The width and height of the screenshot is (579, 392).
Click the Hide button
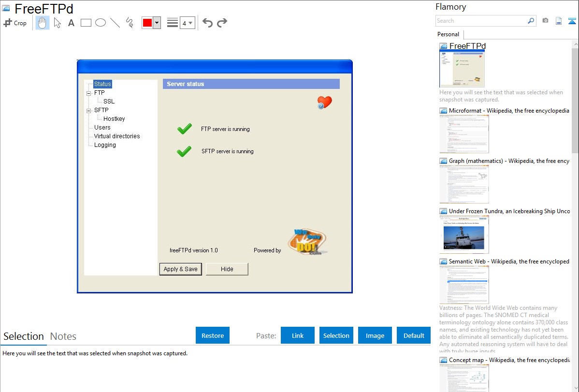pos(227,269)
